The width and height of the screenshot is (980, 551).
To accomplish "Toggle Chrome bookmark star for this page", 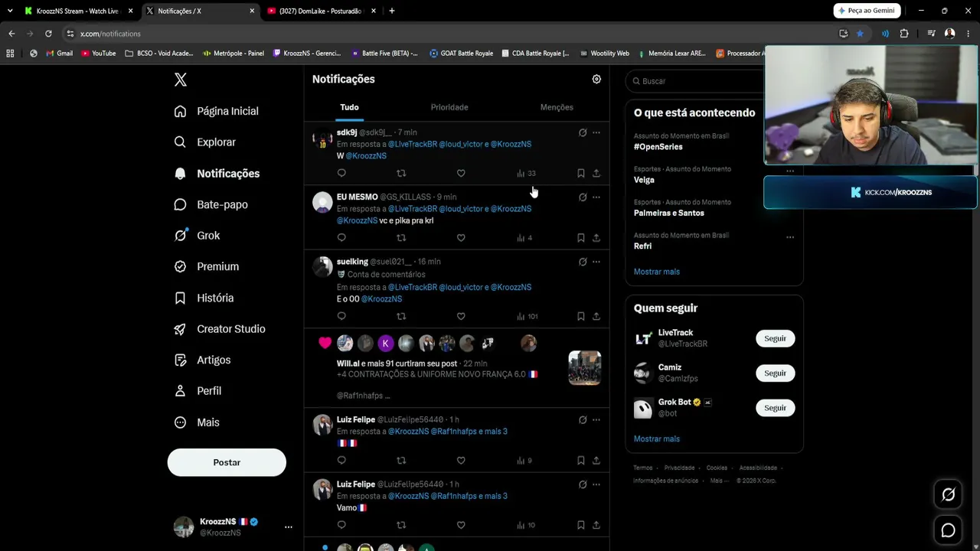I will pos(860,34).
